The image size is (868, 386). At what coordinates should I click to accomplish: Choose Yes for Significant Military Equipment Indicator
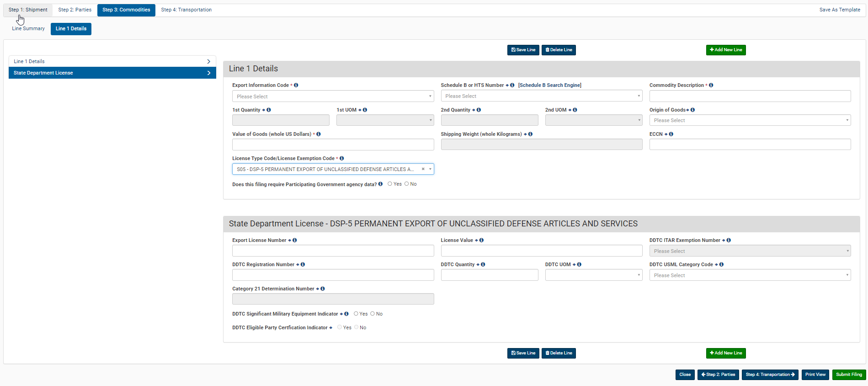[356, 314]
